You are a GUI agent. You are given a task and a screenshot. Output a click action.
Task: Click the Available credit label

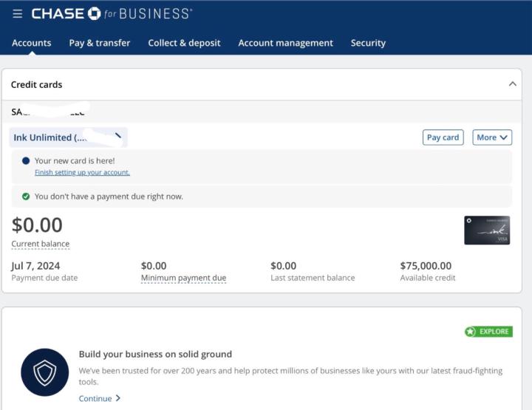428,278
